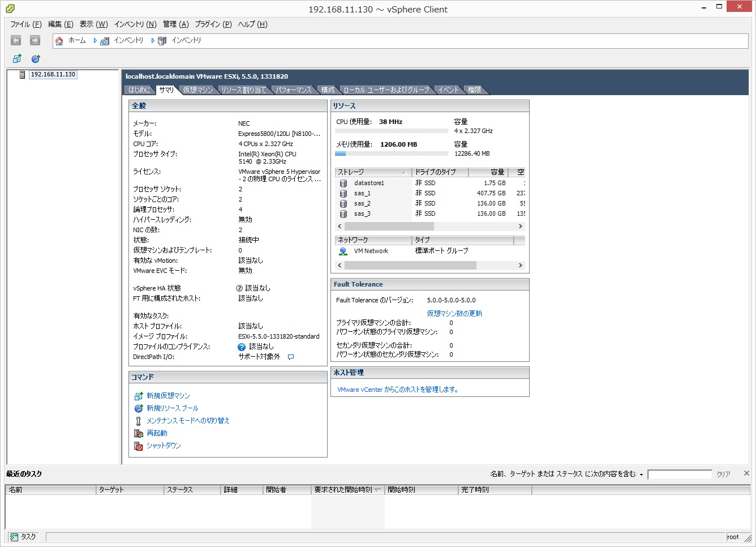Click the New Virtual Machine toolbar icon
This screenshot has height=547, width=756.
coord(17,59)
